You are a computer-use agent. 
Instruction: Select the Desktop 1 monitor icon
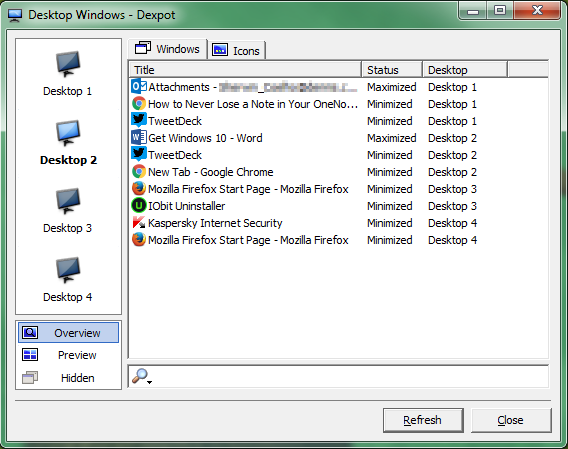pyautogui.click(x=68, y=64)
